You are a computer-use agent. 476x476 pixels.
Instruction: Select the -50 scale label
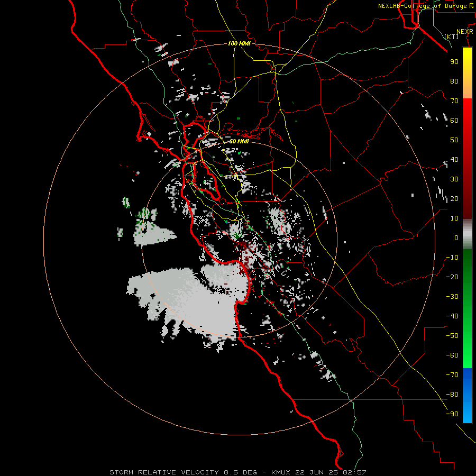452,336
